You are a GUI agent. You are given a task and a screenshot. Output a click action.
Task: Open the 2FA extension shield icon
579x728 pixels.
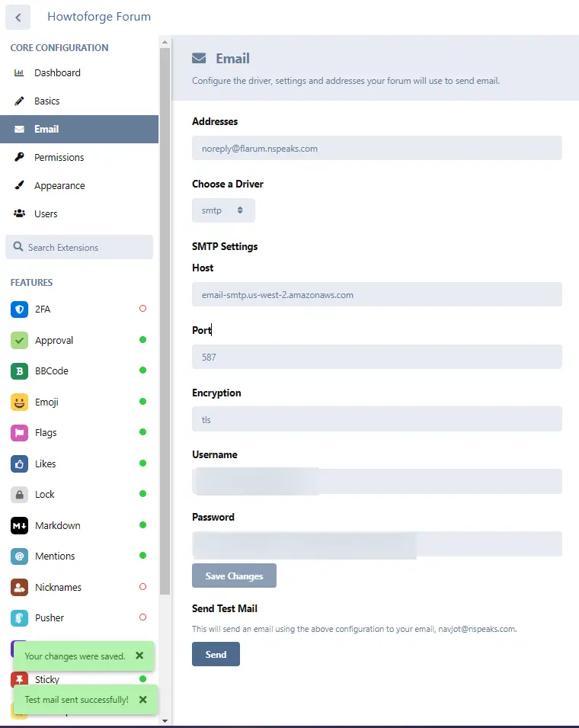(20, 309)
